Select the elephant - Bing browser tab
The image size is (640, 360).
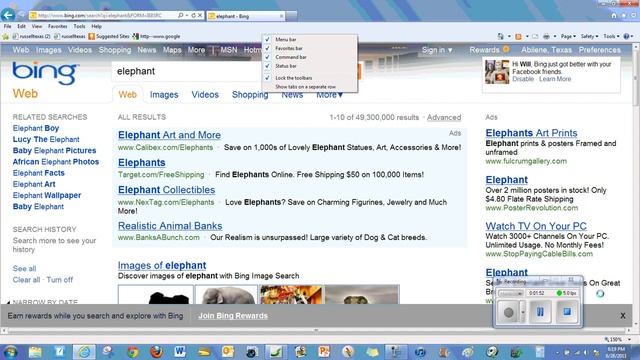246,16
